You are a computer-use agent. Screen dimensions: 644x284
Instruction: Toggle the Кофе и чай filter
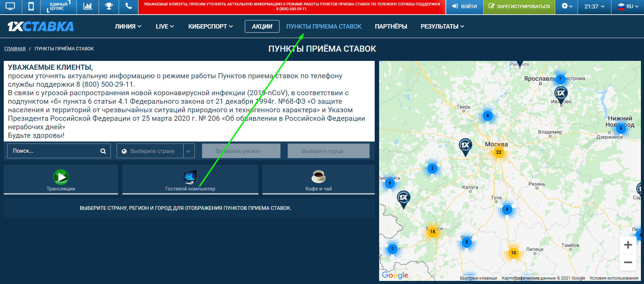tap(319, 180)
